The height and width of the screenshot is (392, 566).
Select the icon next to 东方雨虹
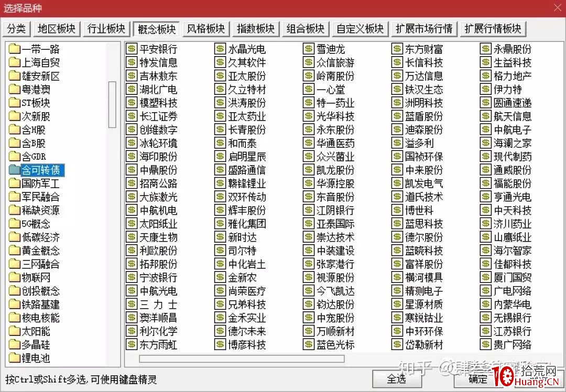click(132, 344)
